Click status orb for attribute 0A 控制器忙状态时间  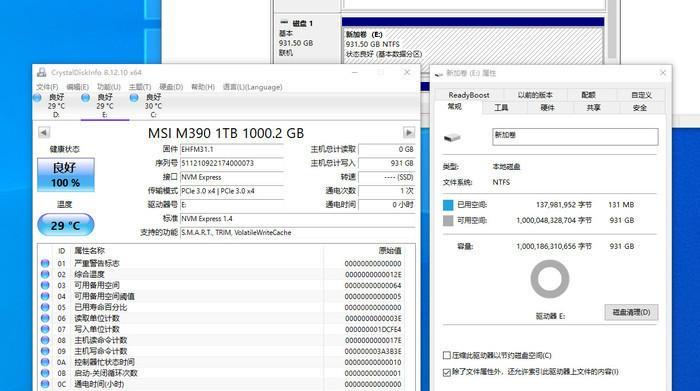pyautogui.click(x=45, y=362)
